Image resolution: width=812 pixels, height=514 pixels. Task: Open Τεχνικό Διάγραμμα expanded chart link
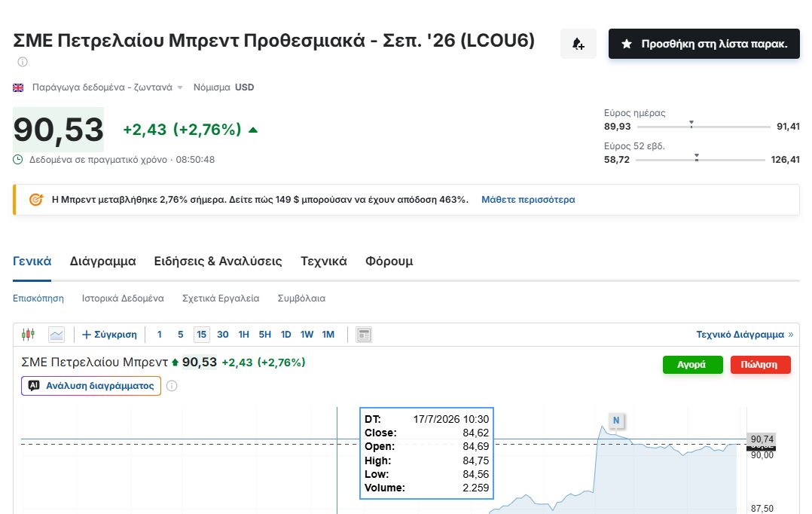pos(744,335)
